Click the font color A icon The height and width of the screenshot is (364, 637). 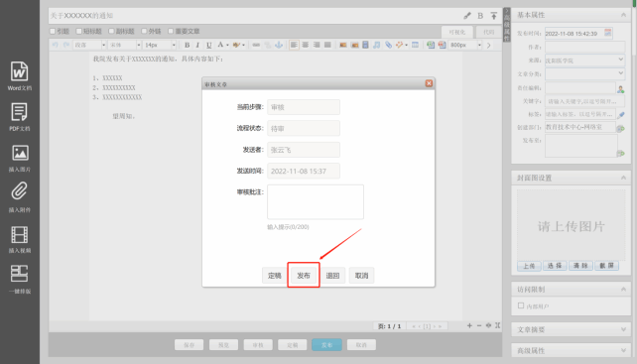pyautogui.click(x=220, y=45)
